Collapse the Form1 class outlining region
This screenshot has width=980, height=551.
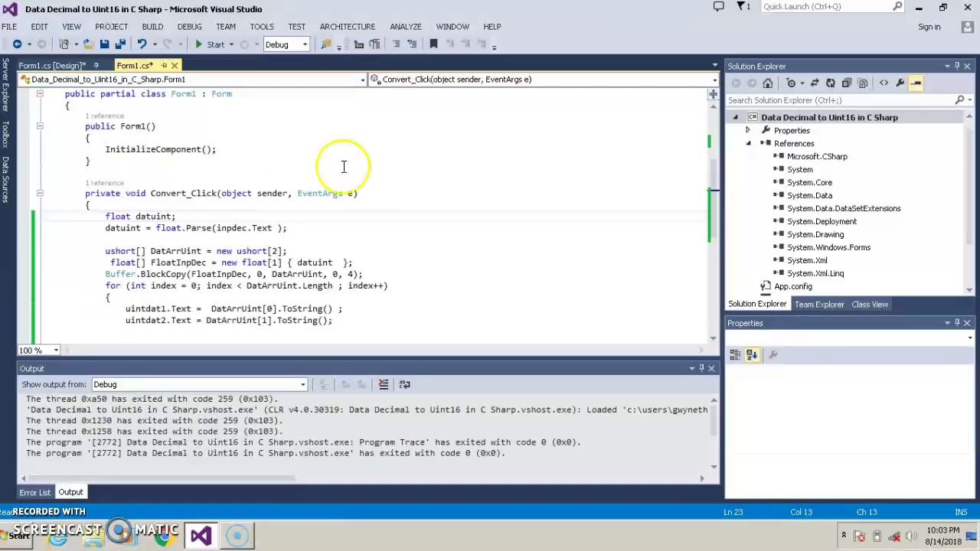[x=40, y=94]
